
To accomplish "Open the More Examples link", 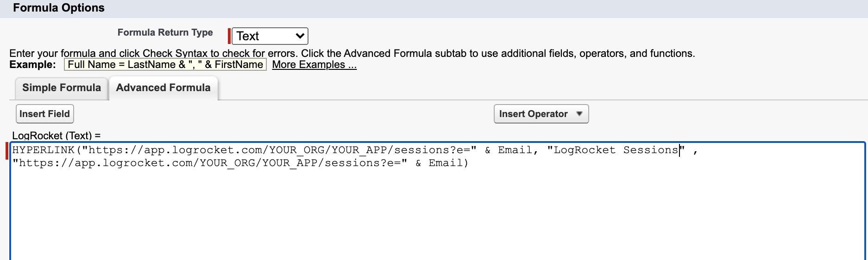I will click(x=314, y=65).
